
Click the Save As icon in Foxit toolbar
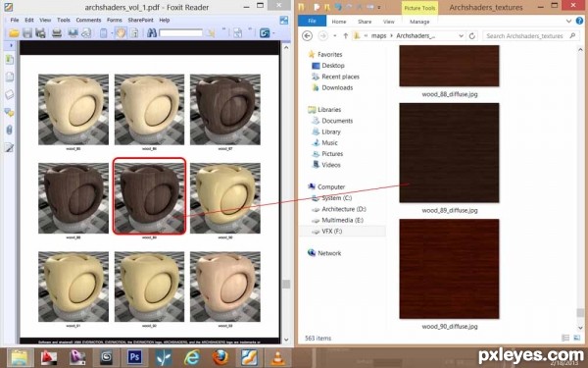(40, 33)
